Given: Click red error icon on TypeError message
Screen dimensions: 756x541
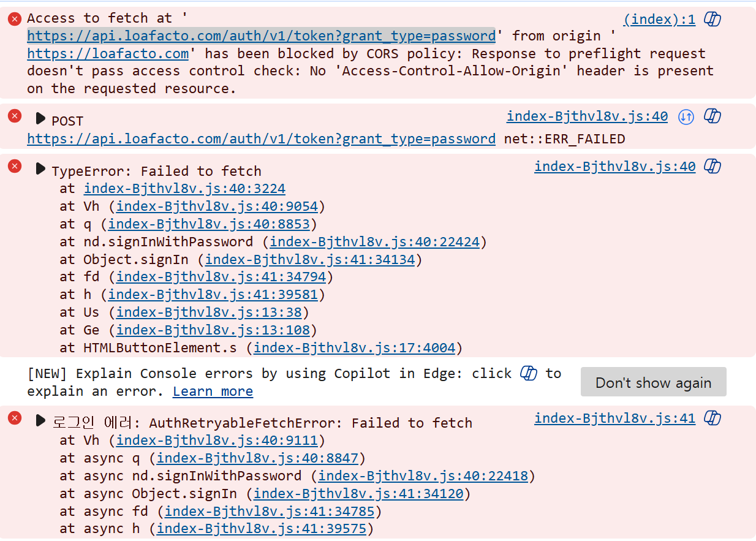Looking at the screenshot, I should [x=15, y=166].
